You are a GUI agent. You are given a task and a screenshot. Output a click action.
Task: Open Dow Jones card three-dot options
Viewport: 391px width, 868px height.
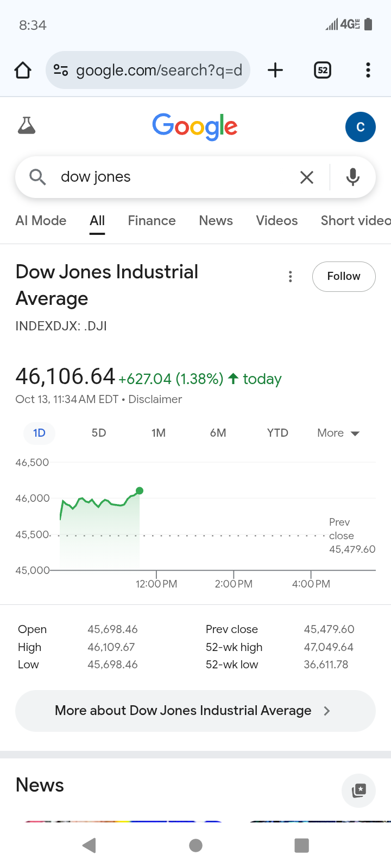click(291, 277)
